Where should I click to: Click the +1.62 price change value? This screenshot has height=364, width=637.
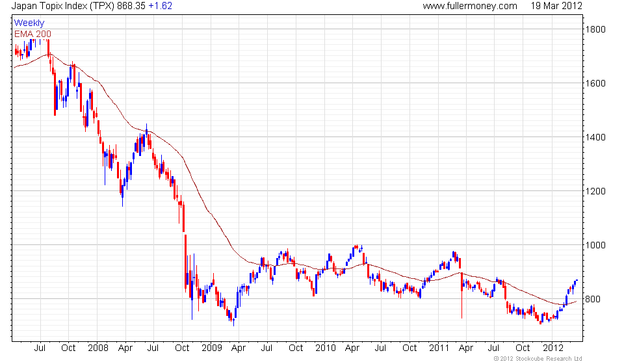click(x=160, y=6)
